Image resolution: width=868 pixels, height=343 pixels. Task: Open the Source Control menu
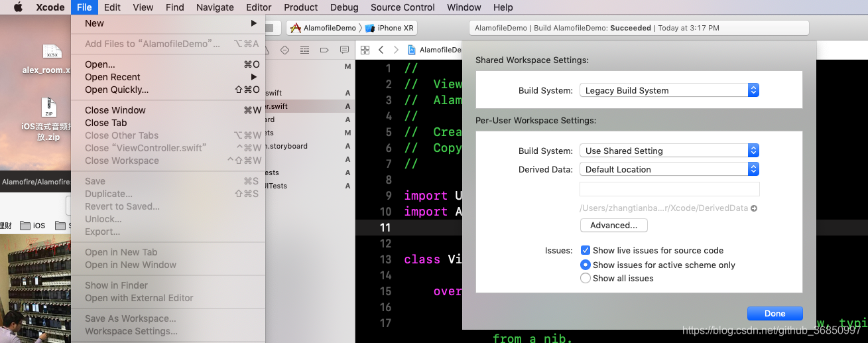pos(403,7)
